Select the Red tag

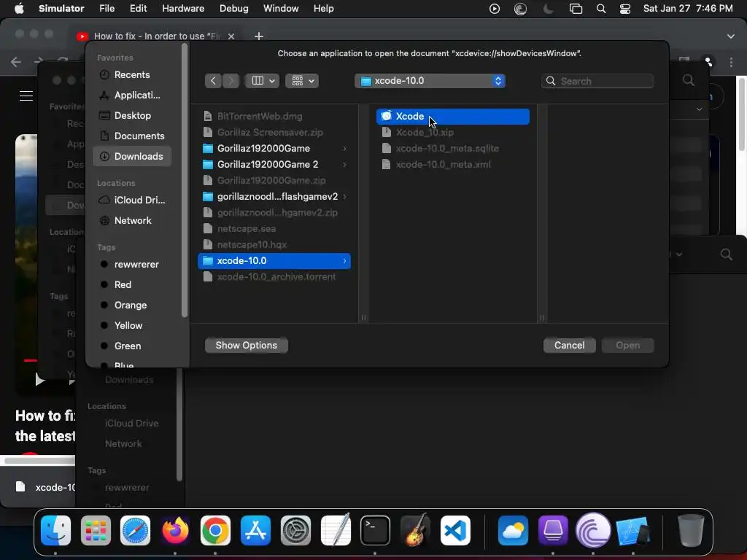[x=132, y=285]
